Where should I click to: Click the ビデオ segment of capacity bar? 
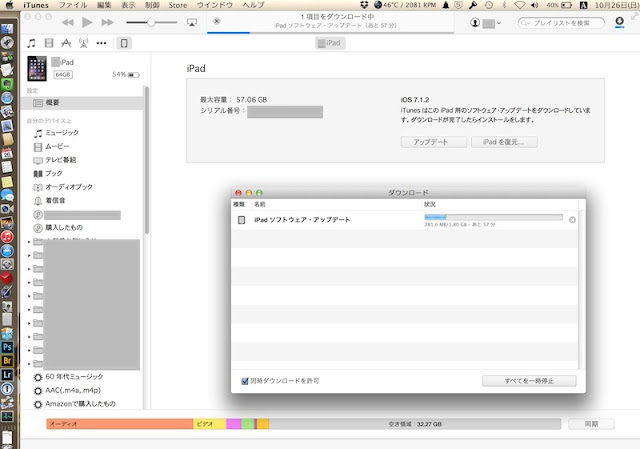pyautogui.click(x=209, y=424)
